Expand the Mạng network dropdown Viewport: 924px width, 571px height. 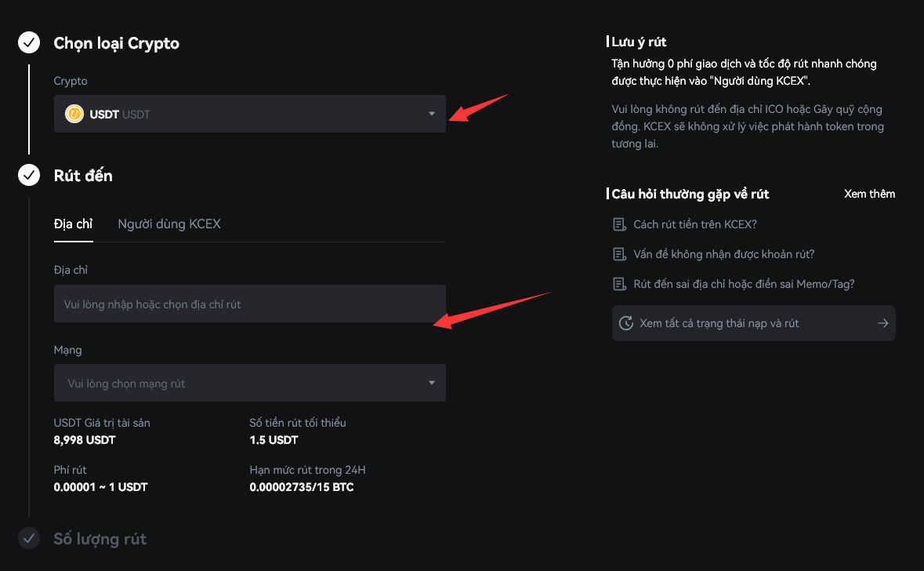[249, 384]
